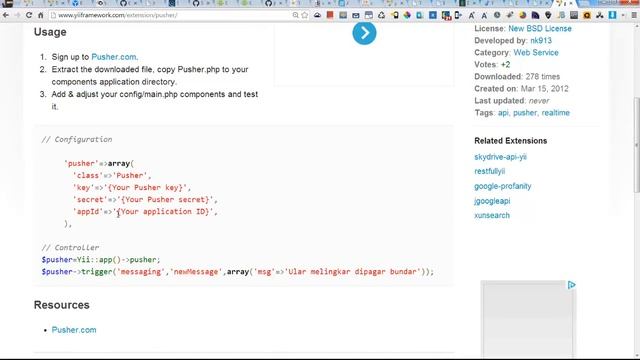
Task: Click the AdChoices triangle icon on ad
Action: click(571, 285)
